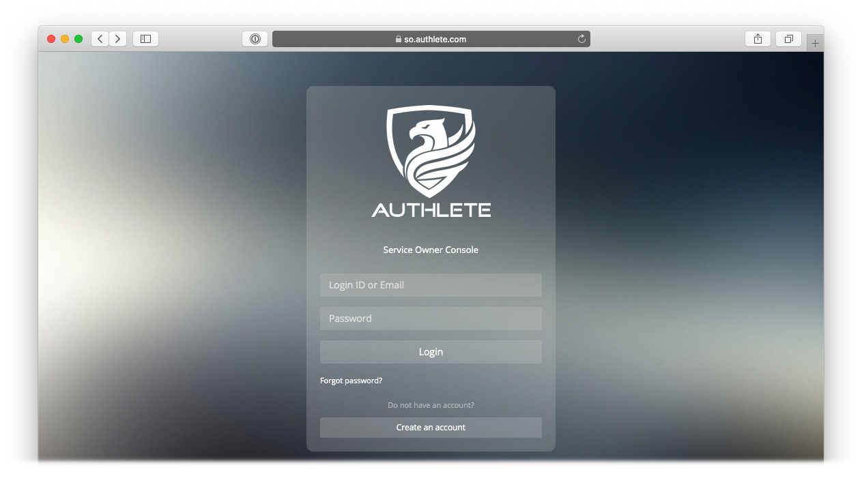Click the 'Do not have an account?' text
The height and width of the screenshot is (504, 862).
431,405
